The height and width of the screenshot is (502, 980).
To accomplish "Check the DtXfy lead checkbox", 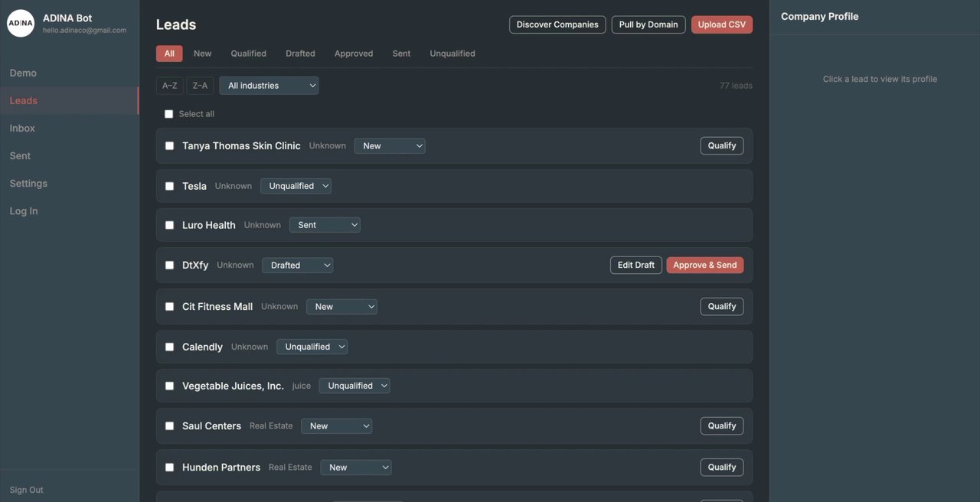I will (169, 266).
